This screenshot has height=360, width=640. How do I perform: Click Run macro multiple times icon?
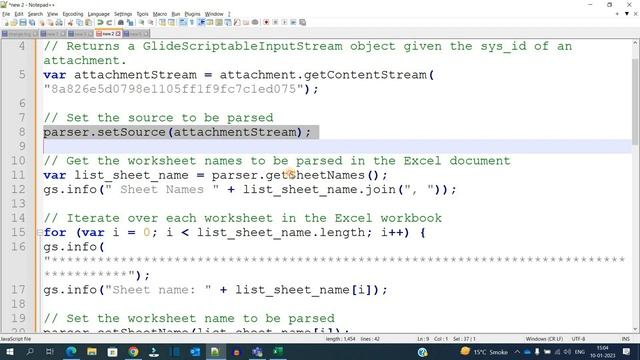[x=293, y=22]
